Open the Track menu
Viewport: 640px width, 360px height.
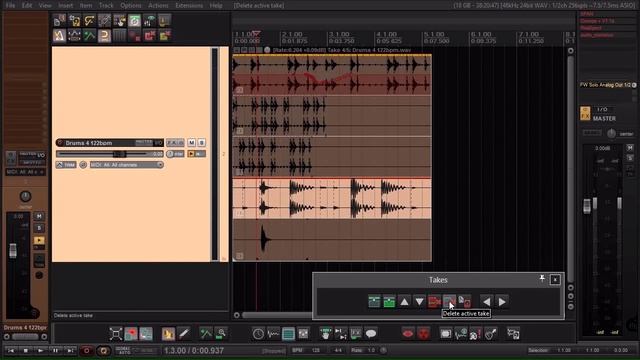106,5
